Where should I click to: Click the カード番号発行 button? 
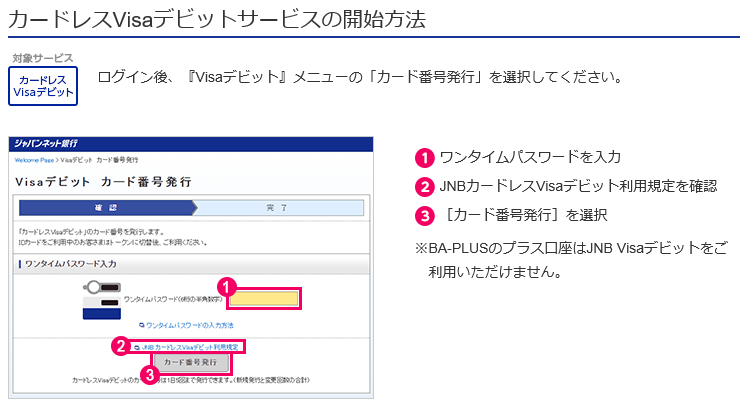click(x=190, y=362)
